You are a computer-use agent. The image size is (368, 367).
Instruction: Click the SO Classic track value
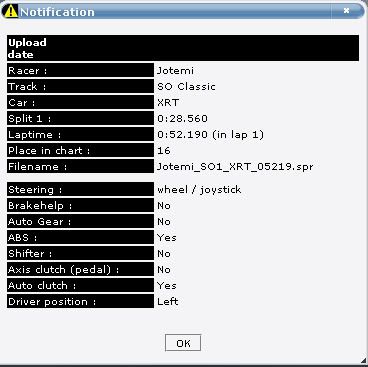(x=186, y=87)
